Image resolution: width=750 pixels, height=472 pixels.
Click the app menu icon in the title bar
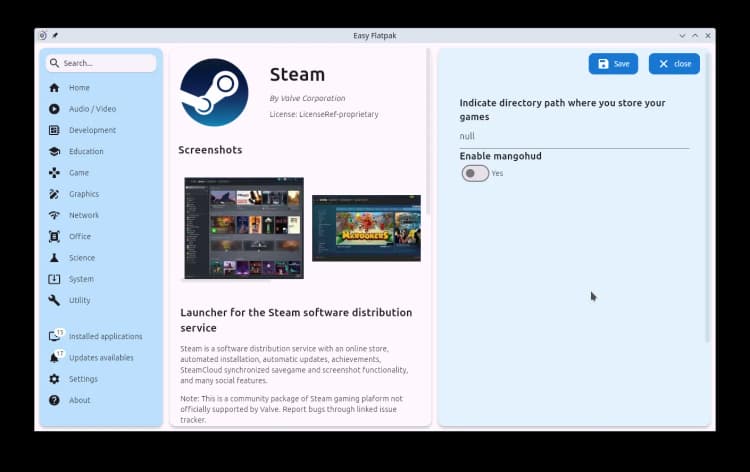(43, 35)
